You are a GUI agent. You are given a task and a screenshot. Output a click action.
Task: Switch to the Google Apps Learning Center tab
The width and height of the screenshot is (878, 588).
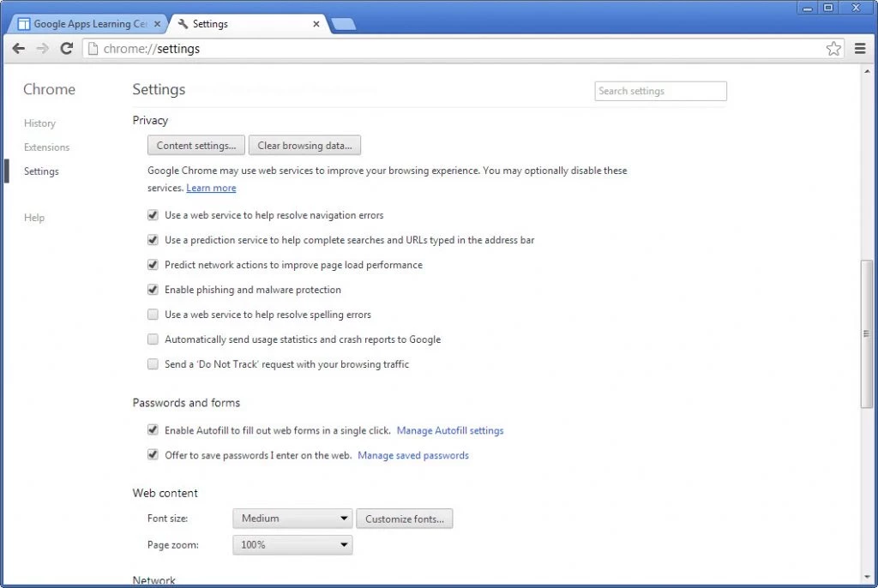tap(86, 24)
